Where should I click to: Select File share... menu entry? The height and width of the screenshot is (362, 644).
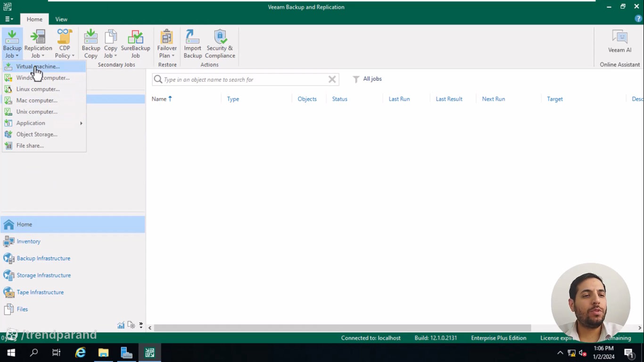pyautogui.click(x=44, y=146)
